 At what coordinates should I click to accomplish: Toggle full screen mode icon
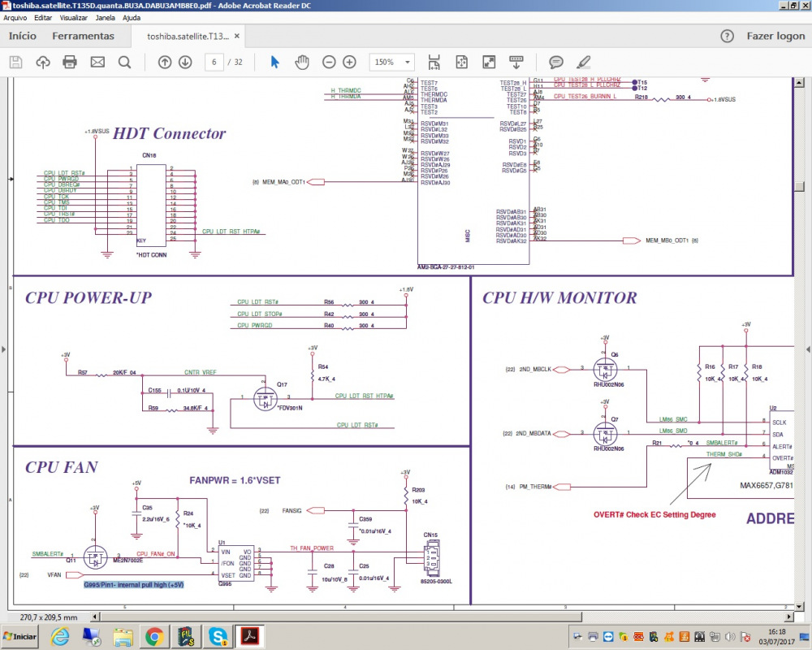coord(489,63)
